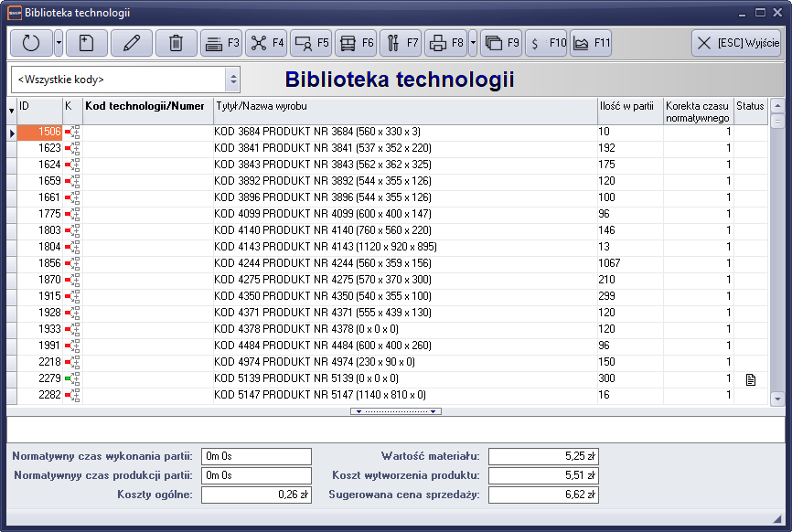Image resolution: width=792 pixels, height=532 pixels.
Task: Click the trash delete icon
Action: click(177, 42)
